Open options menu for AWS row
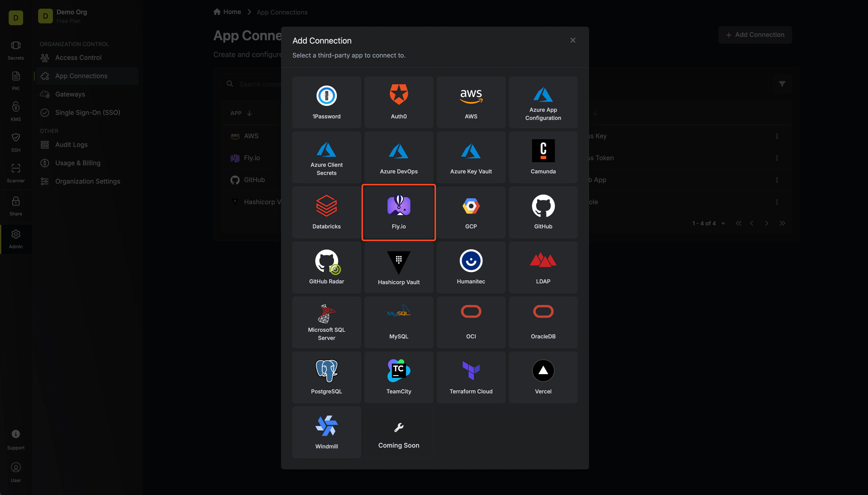Image resolution: width=868 pixels, height=495 pixels. [777, 136]
